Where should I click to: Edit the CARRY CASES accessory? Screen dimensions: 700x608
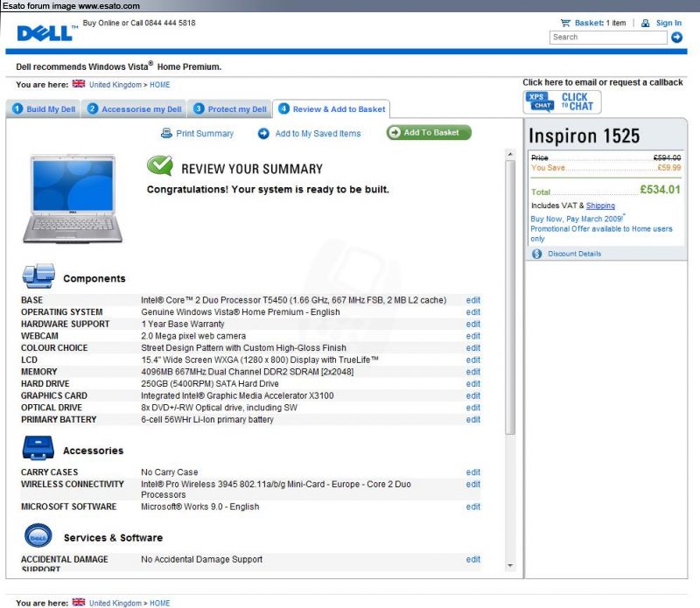[473, 472]
